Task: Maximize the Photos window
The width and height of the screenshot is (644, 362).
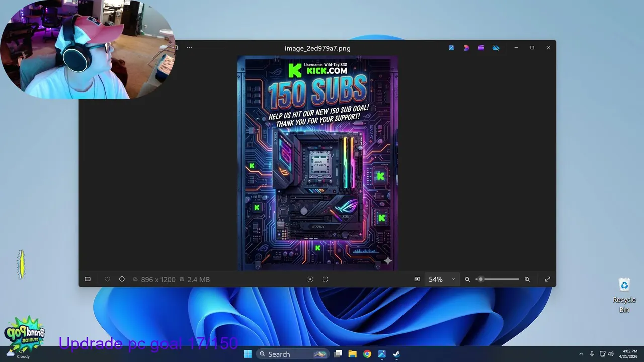Action: point(532,48)
